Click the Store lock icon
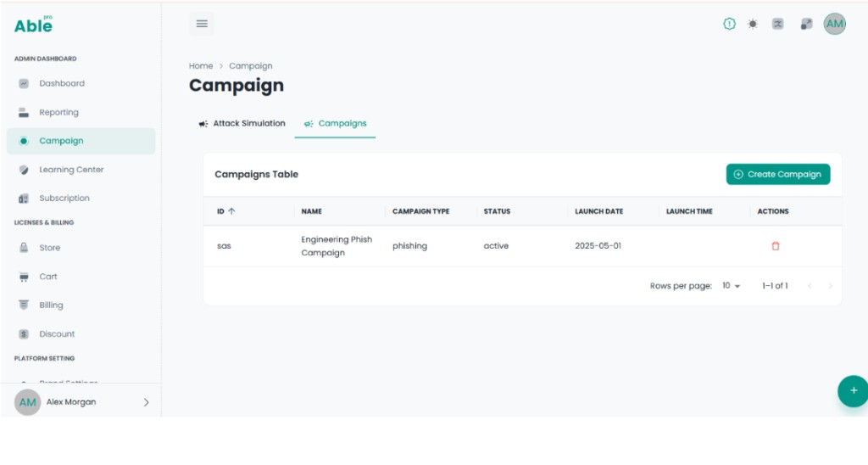 coord(23,248)
